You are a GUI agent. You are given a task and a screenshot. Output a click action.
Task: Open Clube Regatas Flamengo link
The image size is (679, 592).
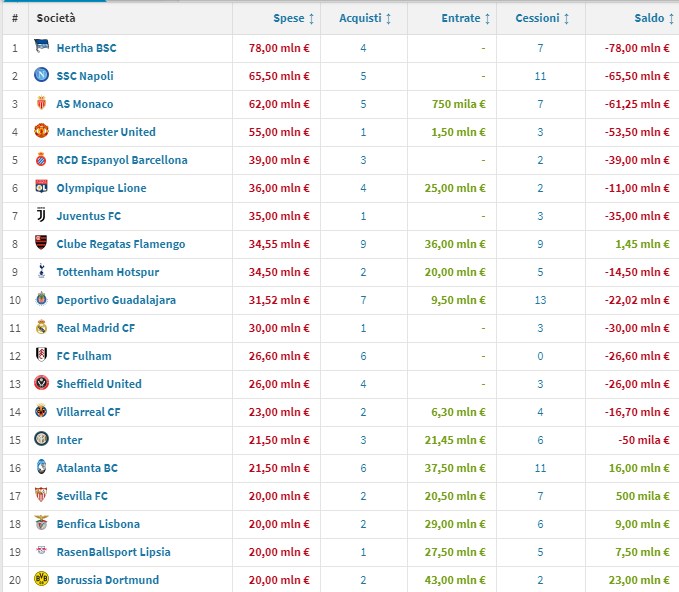[120, 244]
